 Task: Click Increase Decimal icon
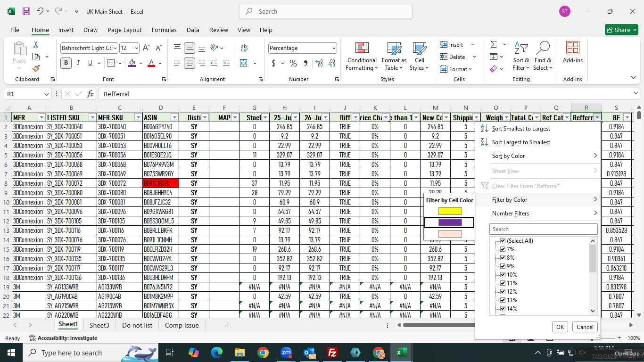pos(319,63)
